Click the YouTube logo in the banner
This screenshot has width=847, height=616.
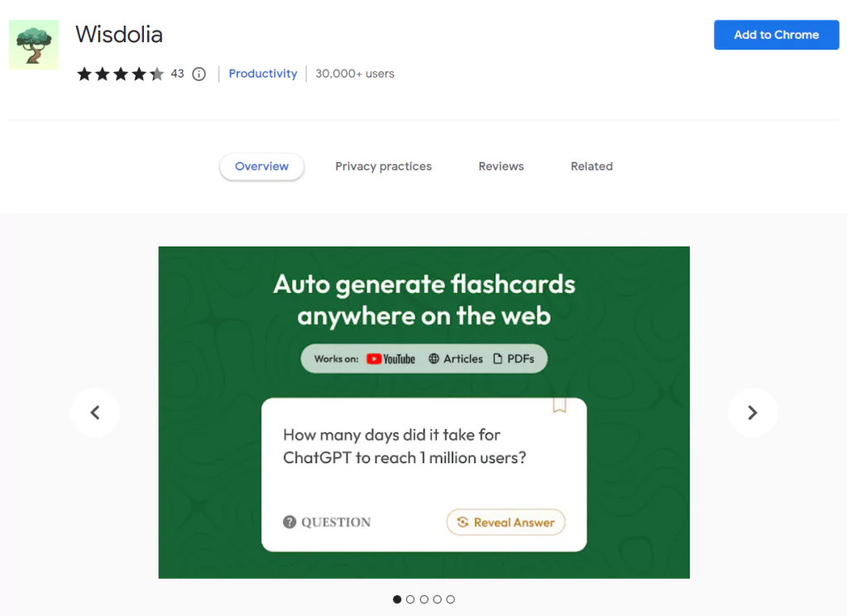click(x=390, y=359)
